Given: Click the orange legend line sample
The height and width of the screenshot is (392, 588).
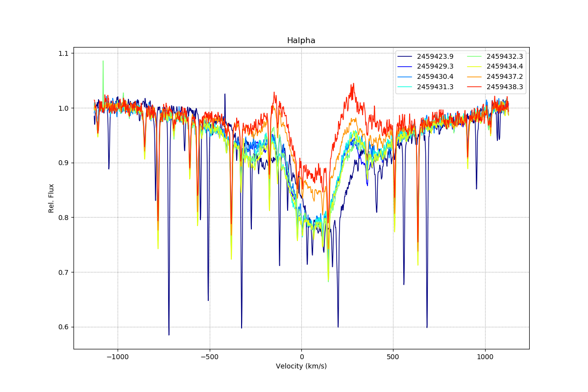Looking at the screenshot, I should (x=475, y=77).
